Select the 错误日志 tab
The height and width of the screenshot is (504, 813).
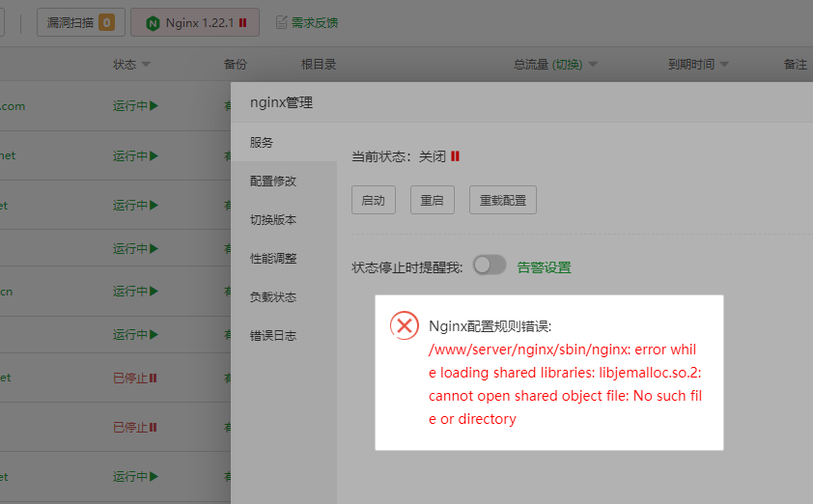click(284, 335)
